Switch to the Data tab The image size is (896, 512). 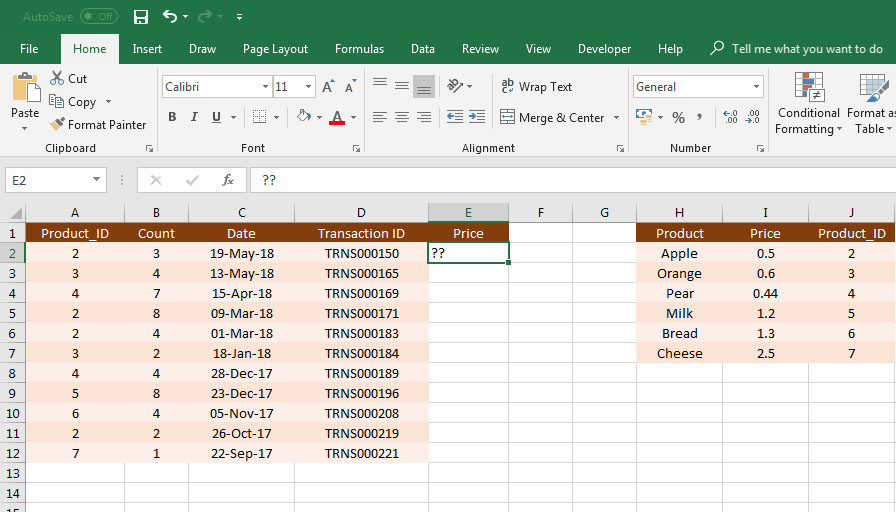[x=423, y=49]
